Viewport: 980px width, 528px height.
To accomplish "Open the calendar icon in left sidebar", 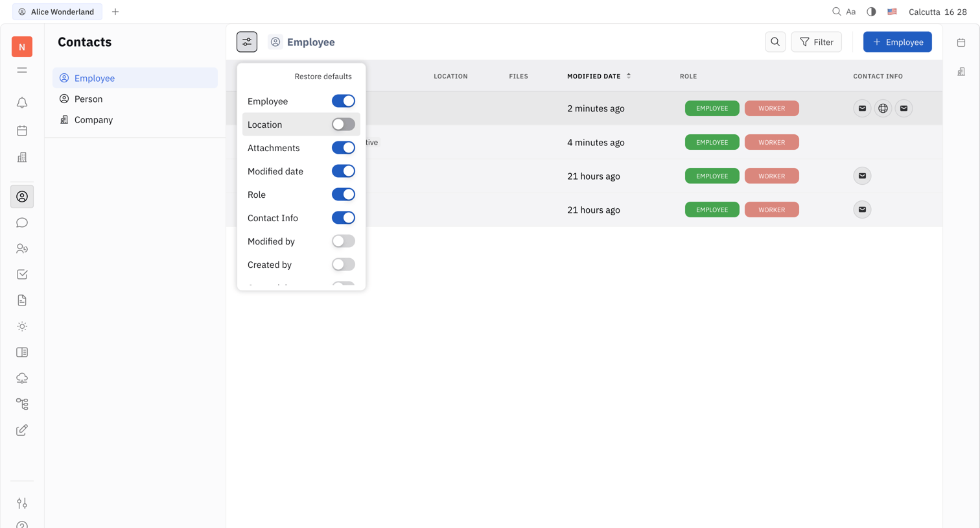I will point(22,130).
